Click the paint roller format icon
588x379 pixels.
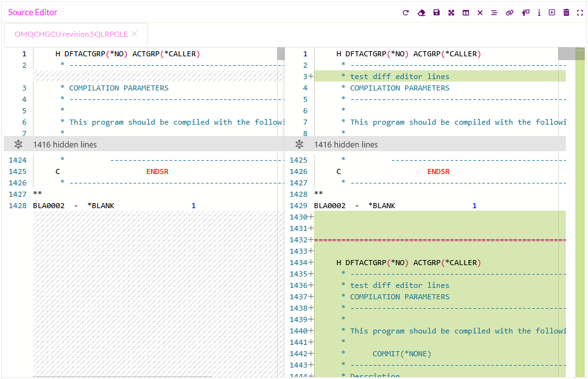click(525, 13)
